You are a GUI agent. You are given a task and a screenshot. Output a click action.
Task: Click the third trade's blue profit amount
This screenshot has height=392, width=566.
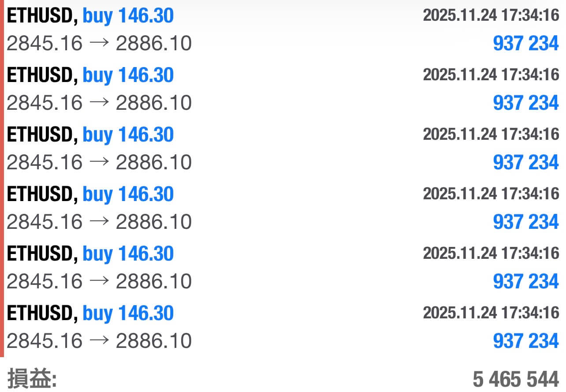point(525,163)
